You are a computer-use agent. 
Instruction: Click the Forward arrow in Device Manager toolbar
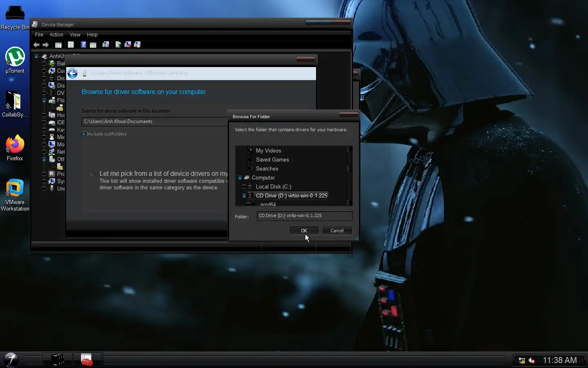46,45
